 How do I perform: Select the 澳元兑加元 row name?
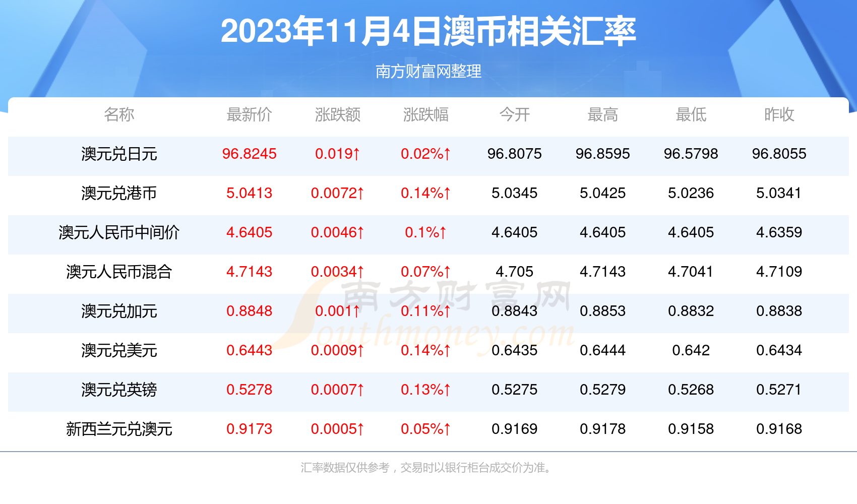point(119,311)
